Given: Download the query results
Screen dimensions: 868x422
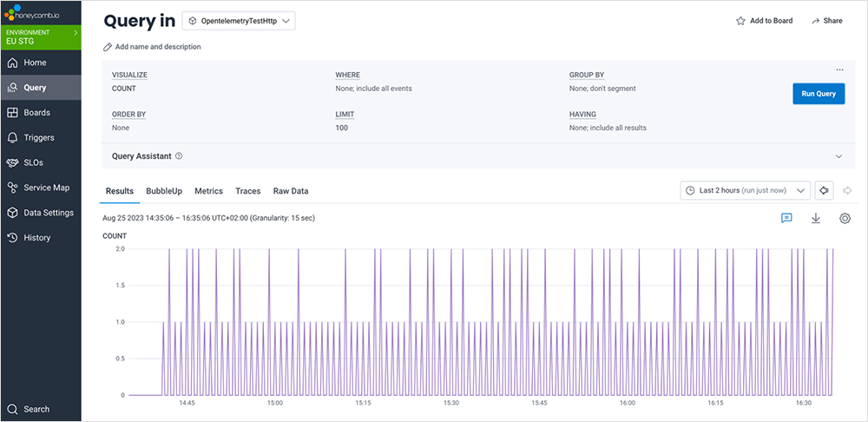Looking at the screenshot, I should pyautogui.click(x=816, y=219).
